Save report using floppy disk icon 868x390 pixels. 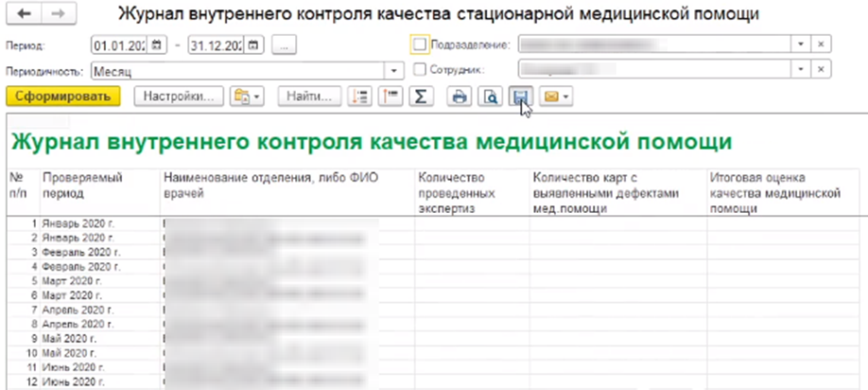[x=520, y=97]
